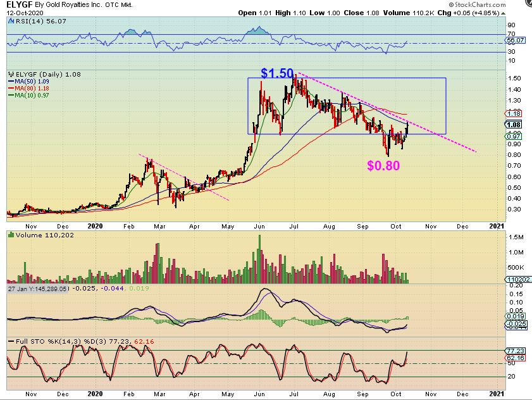The width and height of the screenshot is (532, 400).
Task: Click the MA(80) 1.18 legend entry
Action: pyautogui.click(x=32, y=88)
